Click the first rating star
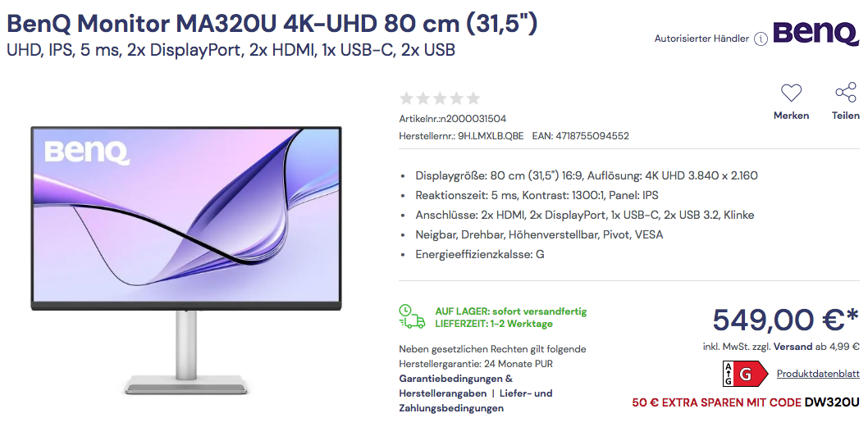 pos(406,98)
